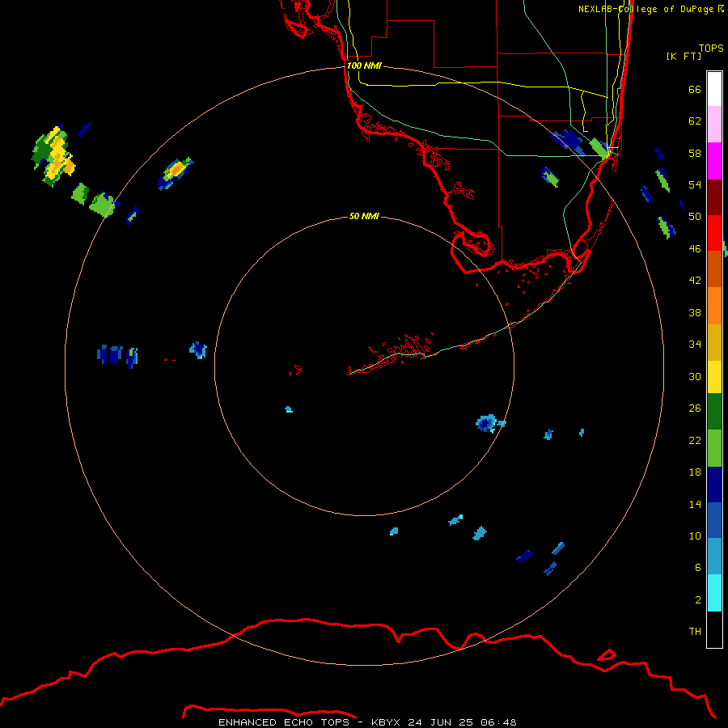Image resolution: width=728 pixels, height=728 pixels.
Task: Select the black TH threshold swatch
Action: [714, 629]
